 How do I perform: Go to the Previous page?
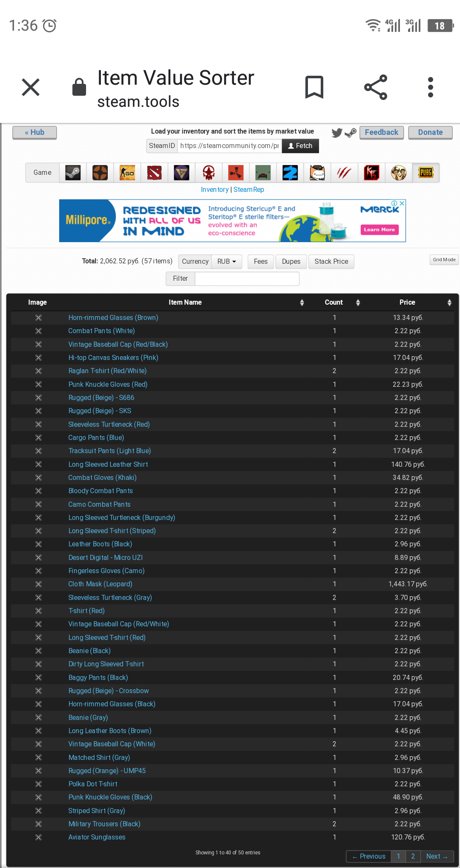click(369, 856)
